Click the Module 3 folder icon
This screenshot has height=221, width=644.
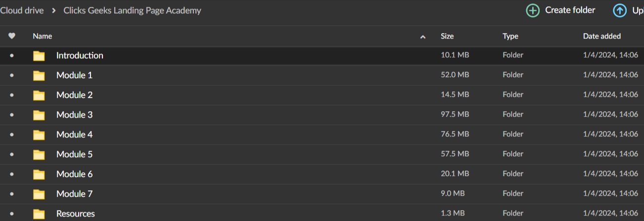point(39,115)
